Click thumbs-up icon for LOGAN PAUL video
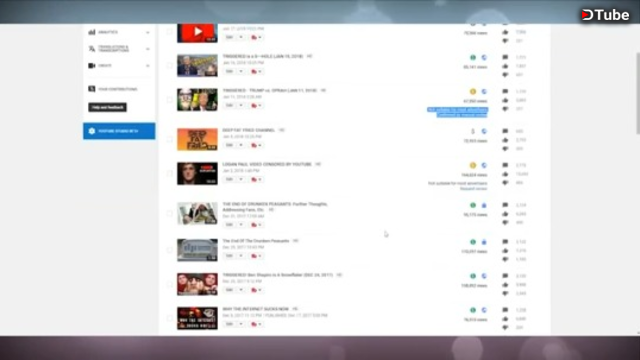 505,174
